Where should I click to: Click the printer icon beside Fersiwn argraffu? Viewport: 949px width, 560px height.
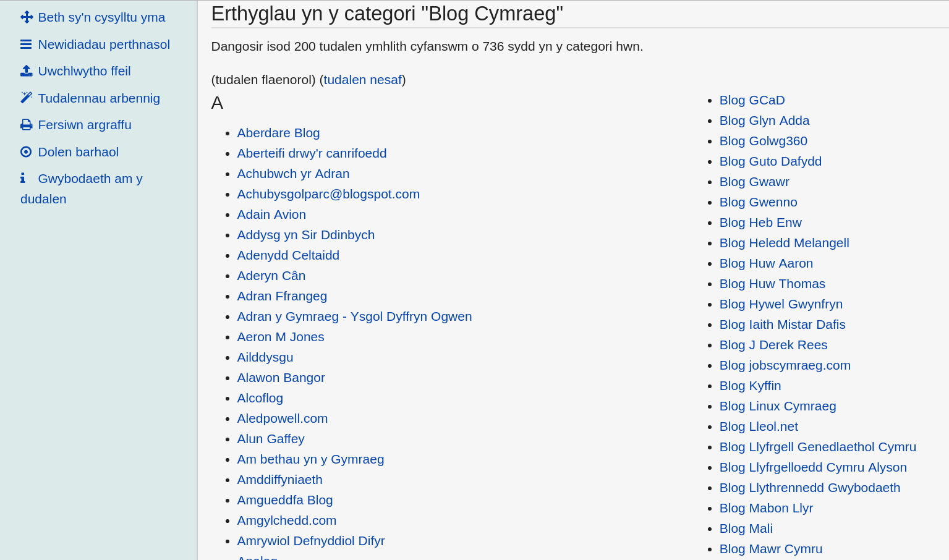click(26, 125)
